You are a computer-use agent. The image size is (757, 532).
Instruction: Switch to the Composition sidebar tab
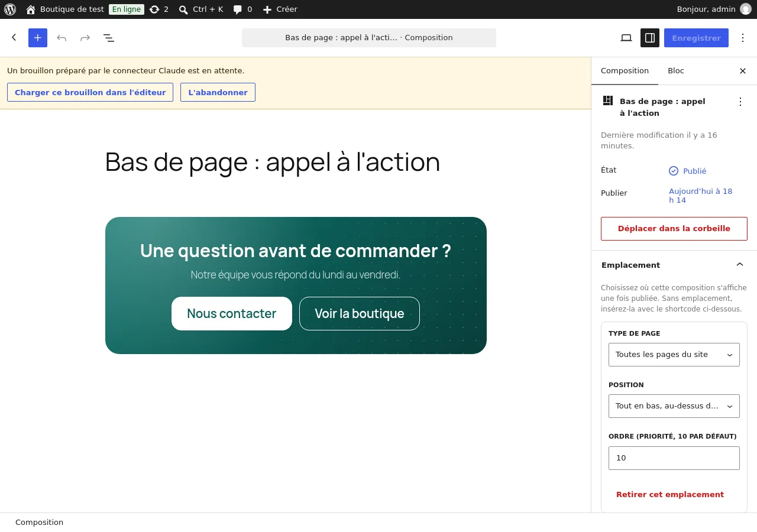(625, 71)
